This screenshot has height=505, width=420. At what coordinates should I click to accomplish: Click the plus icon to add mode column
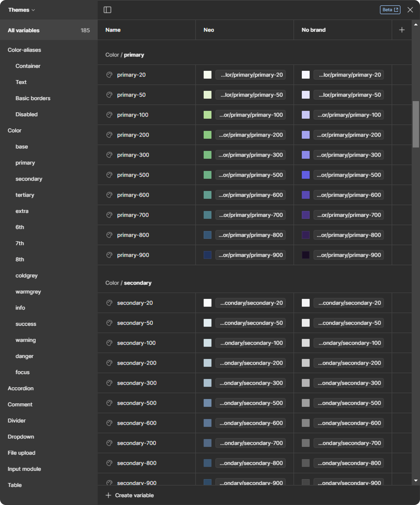pos(402,30)
